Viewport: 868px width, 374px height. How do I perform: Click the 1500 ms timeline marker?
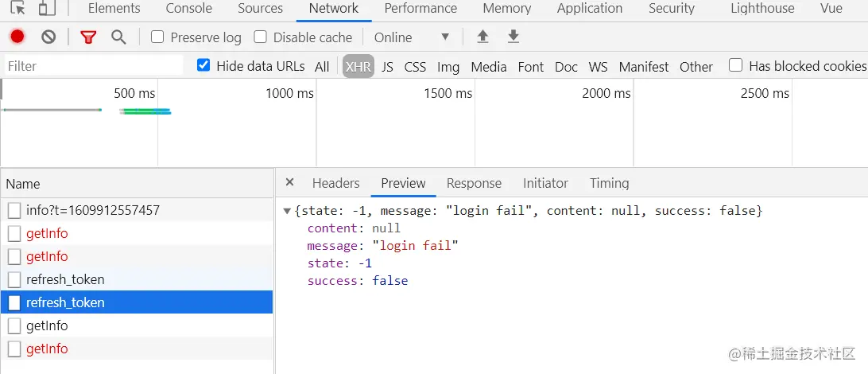click(448, 94)
